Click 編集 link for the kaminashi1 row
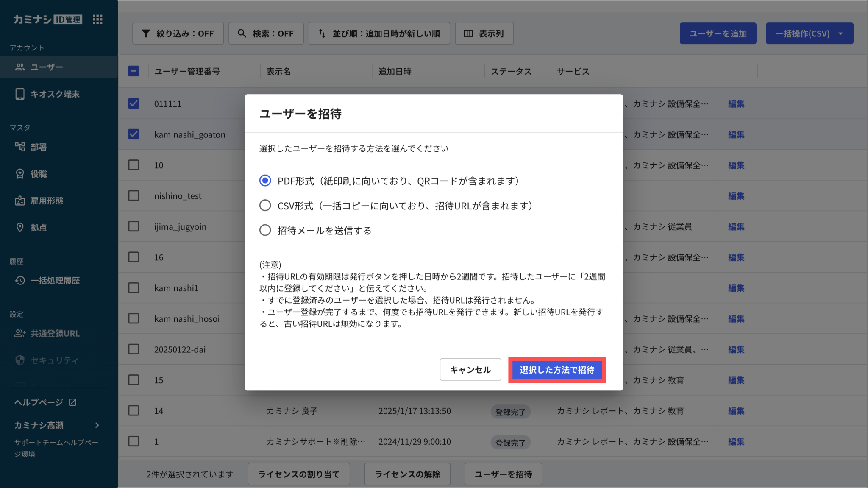Image resolution: width=868 pixels, height=488 pixels. point(736,288)
